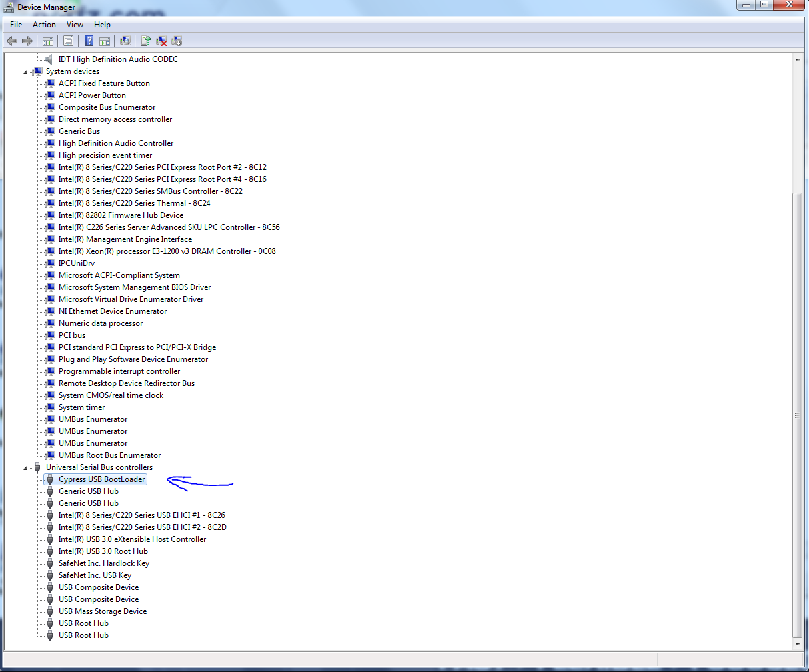Click the blue Help question mark icon
This screenshot has height=672, width=809.
pyautogui.click(x=89, y=41)
